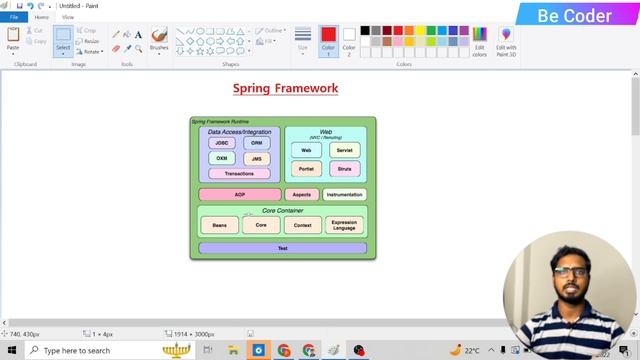The image size is (640, 360).
Task: Pick the pink rose color swatch
Action: click(398, 41)
